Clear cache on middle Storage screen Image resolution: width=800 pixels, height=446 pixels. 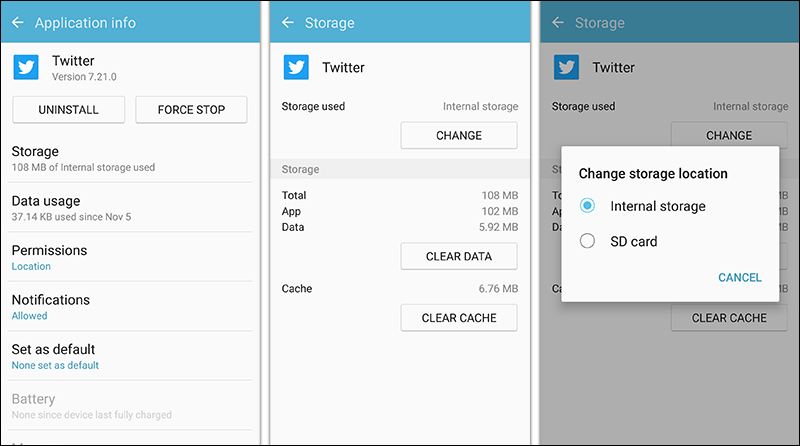coord(459,318)
